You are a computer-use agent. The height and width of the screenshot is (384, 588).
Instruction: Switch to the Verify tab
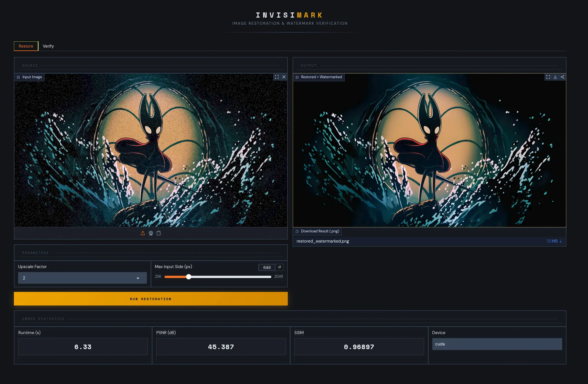click(x=48, y=46)
